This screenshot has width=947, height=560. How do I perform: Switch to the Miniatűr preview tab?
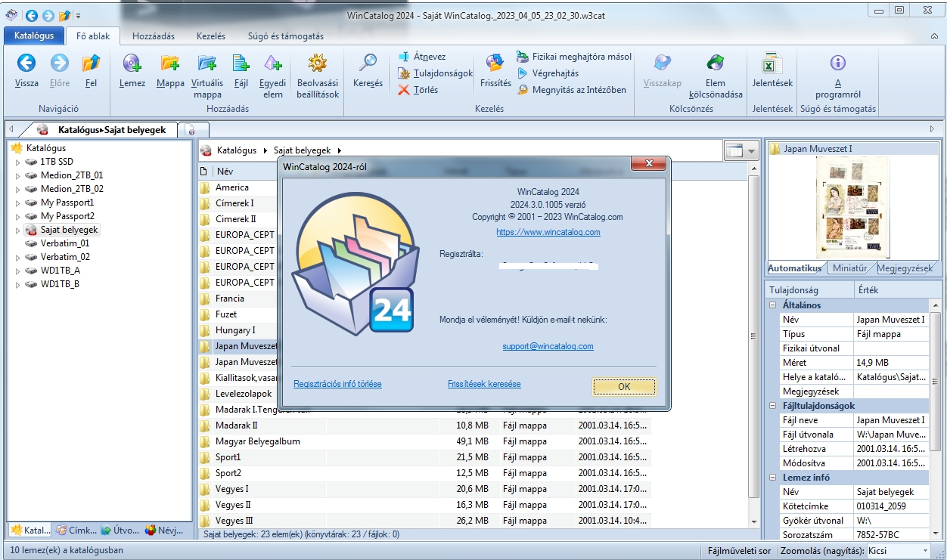pyautogui.click(x=851, y=268)
